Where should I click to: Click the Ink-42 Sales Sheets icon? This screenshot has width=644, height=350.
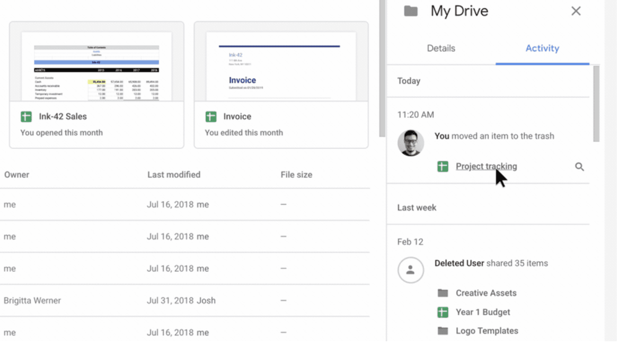coord(26,116)
